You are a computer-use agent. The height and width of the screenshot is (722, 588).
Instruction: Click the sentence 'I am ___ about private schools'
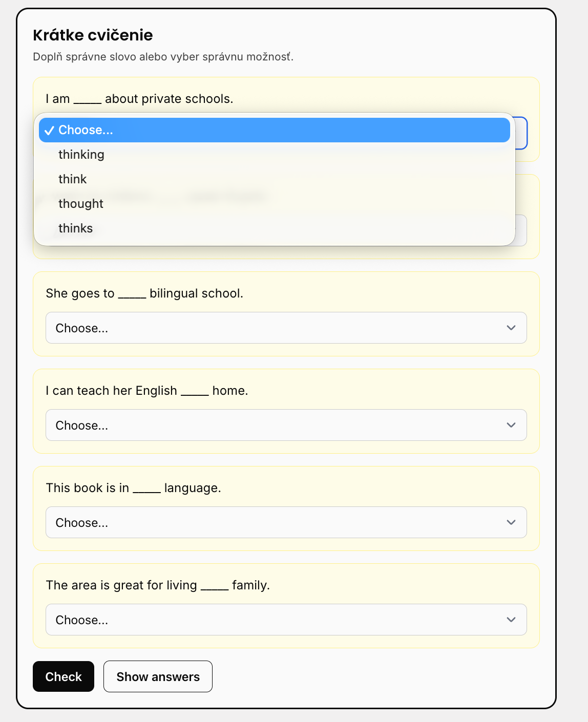click(x=139, y=99)
